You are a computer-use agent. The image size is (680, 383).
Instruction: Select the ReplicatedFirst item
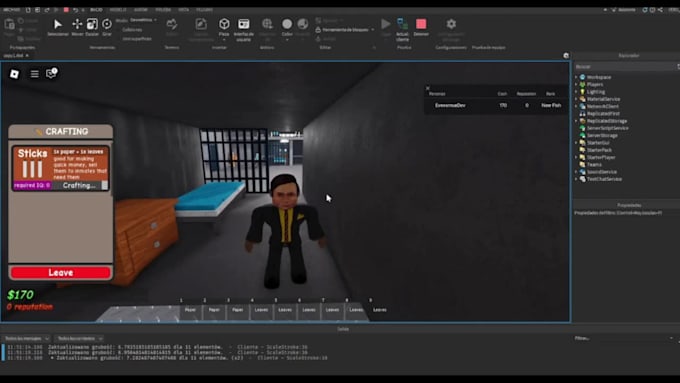click(603, 114)
